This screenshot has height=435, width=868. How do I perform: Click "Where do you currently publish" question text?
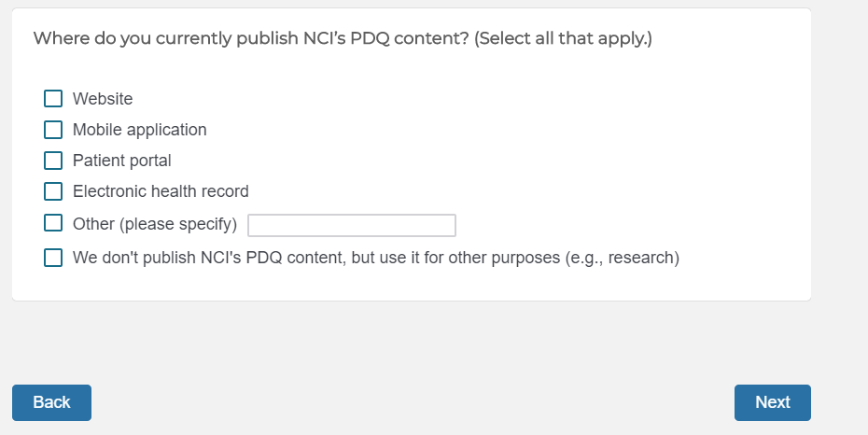pos(177,39)
